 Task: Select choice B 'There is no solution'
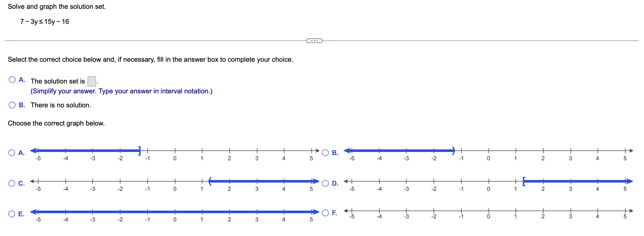coord(12,105)
